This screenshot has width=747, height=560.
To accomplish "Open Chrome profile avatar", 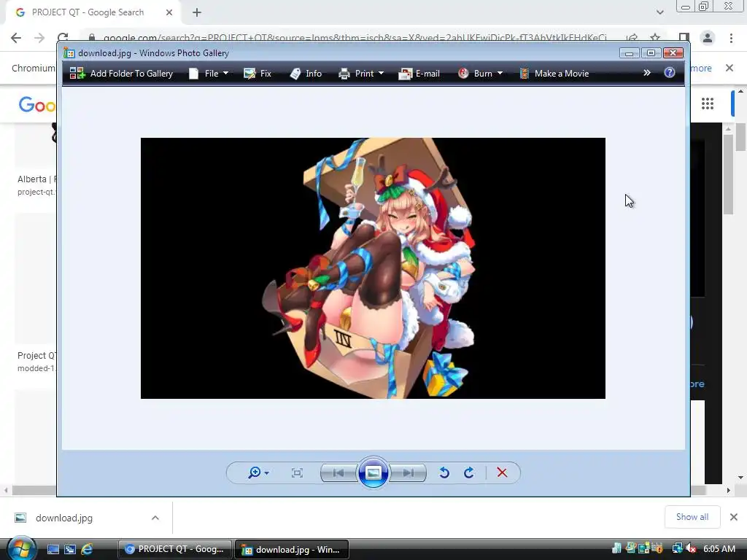I will pyautogui.click(x=708, y=38).
